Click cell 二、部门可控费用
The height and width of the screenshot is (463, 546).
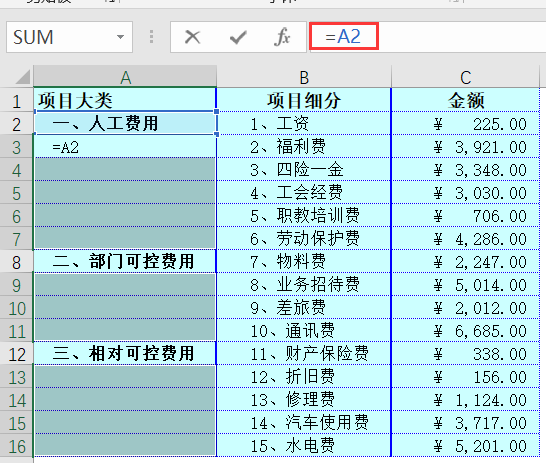125,261
